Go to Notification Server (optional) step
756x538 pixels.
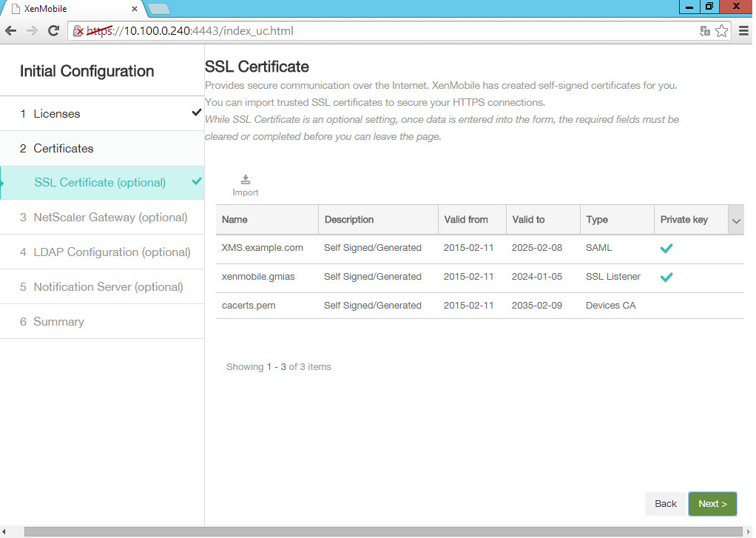coord(102,286)
